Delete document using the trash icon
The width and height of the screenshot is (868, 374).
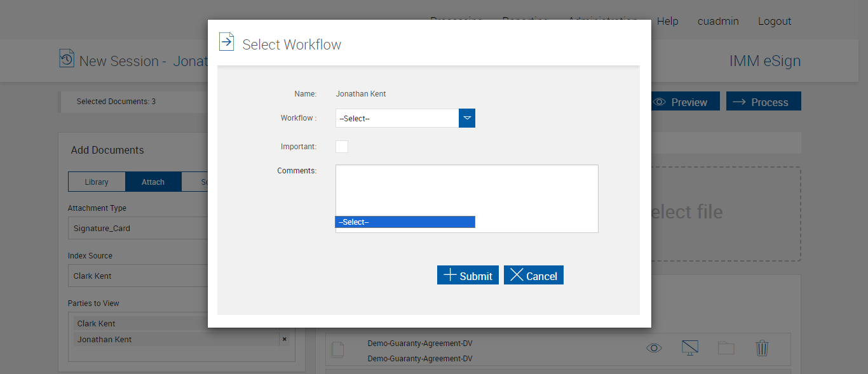click(x=762, y=348)
